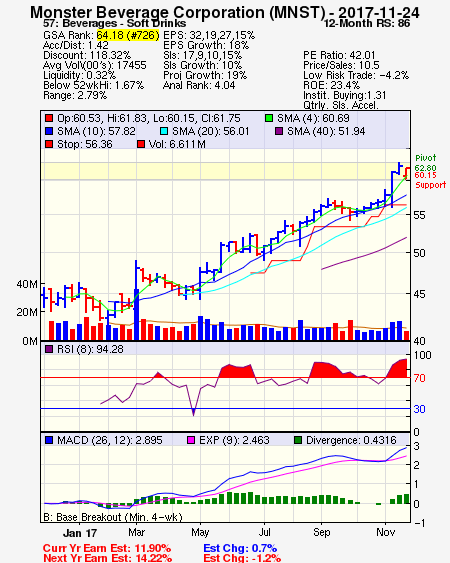Click the Sls Growth: 10% text
The width and height of the screenshot is (450, 563).
coord(203,65)
